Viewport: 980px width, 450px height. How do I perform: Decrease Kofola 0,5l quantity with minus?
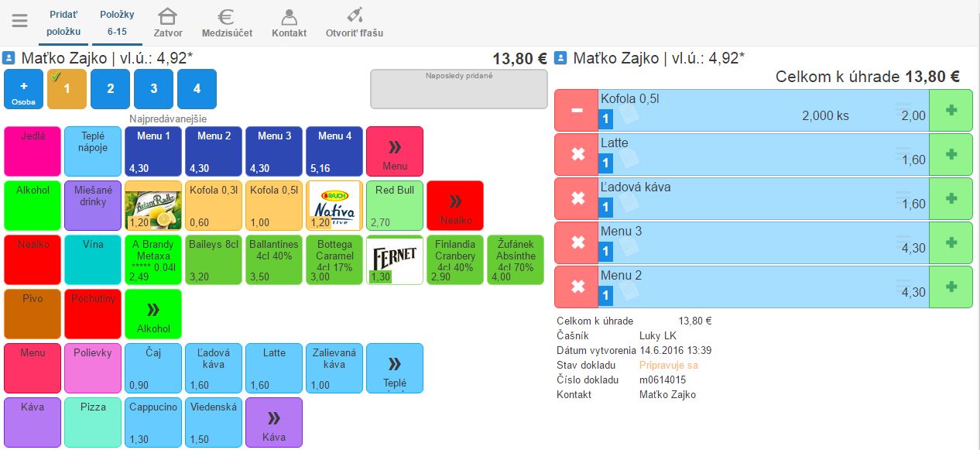pos(577,110)
